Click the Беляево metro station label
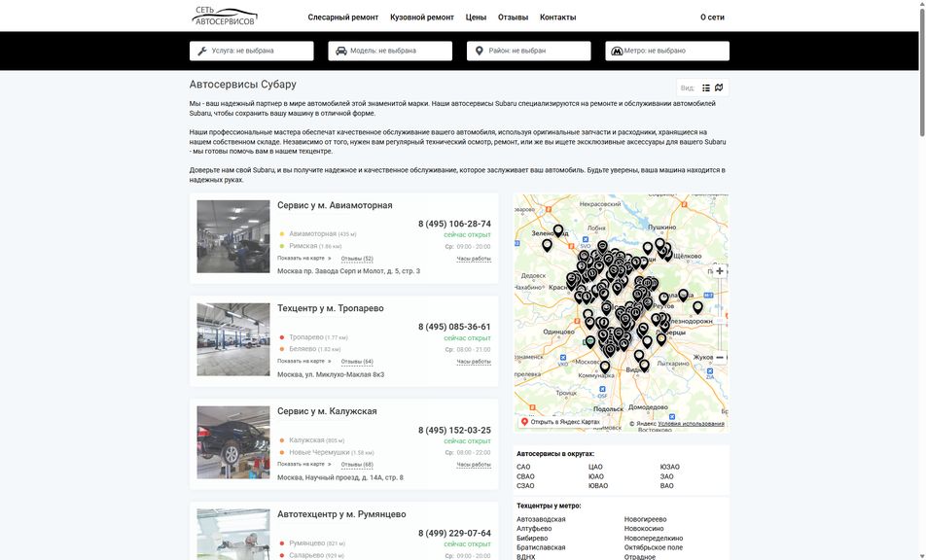 point(303,349)
